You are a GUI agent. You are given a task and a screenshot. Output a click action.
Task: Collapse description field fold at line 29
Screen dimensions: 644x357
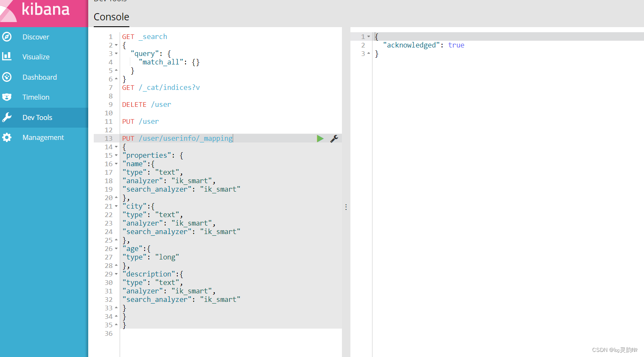point(116,274)
